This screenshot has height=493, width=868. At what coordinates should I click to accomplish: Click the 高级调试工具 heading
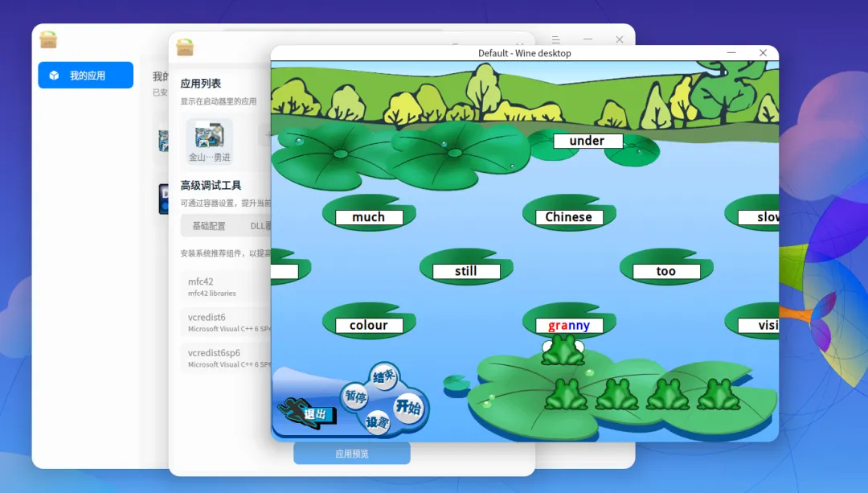pyautogui.click(x=211, y=186)
